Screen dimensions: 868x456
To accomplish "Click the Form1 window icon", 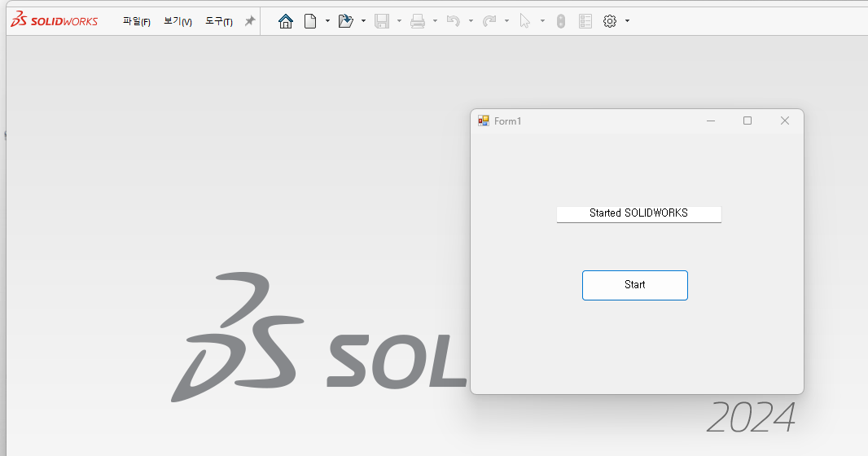I will pyautogui.click(x=484, y=121).
